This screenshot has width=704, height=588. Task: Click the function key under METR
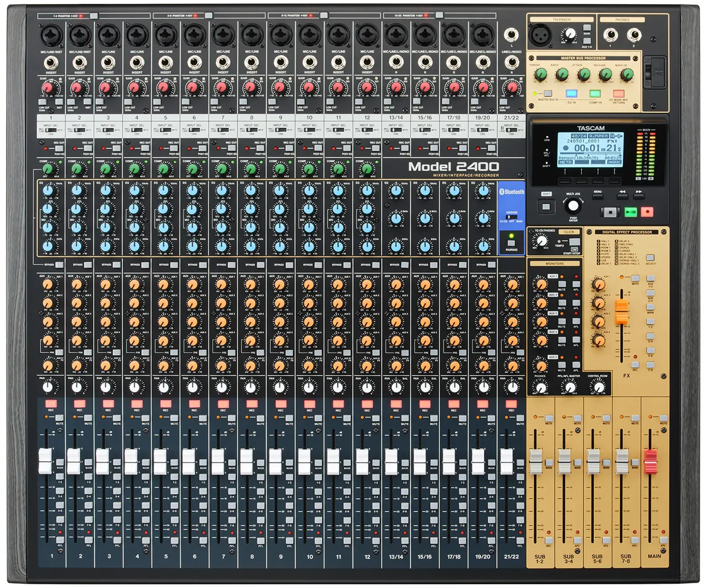(565, 182)
